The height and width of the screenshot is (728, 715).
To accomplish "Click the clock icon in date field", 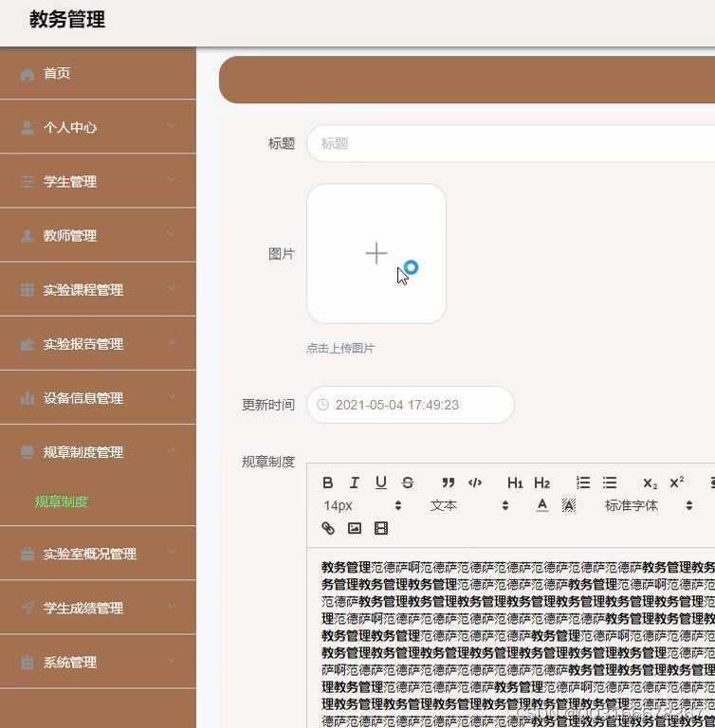I will [x=323, y=405].
